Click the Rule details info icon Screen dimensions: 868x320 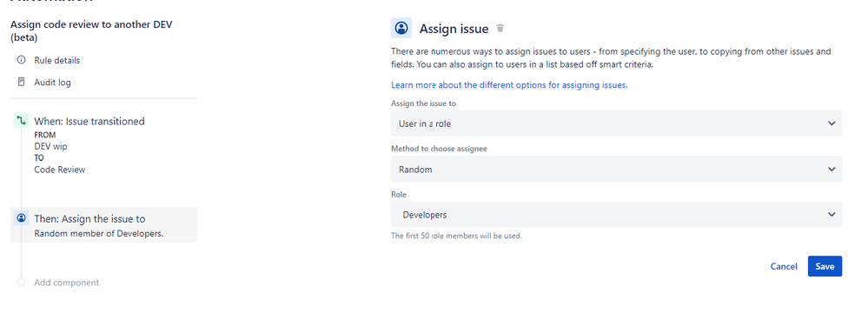[x=22, y=60]
